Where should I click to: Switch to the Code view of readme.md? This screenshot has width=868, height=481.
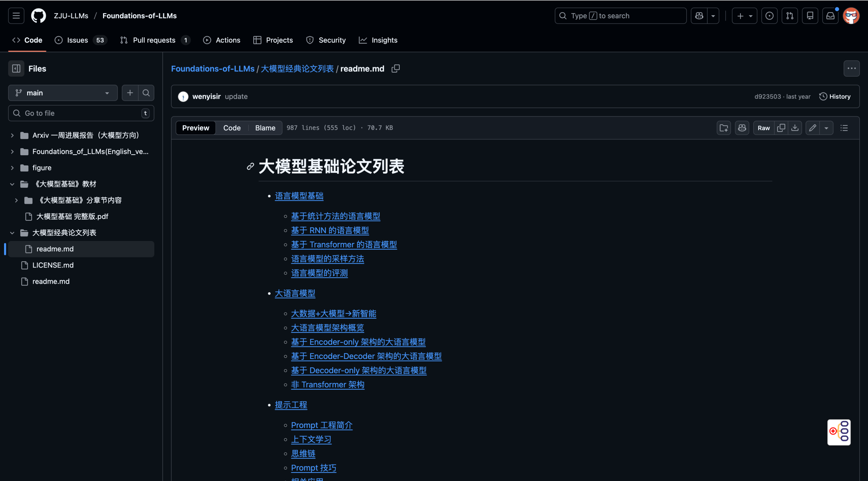(x=232, y=128)
